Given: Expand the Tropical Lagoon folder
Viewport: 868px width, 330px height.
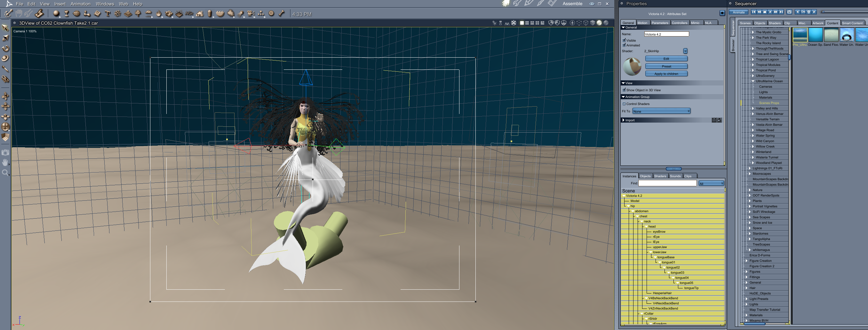Looking at the screenshot, I should click(x=753, y=59).
